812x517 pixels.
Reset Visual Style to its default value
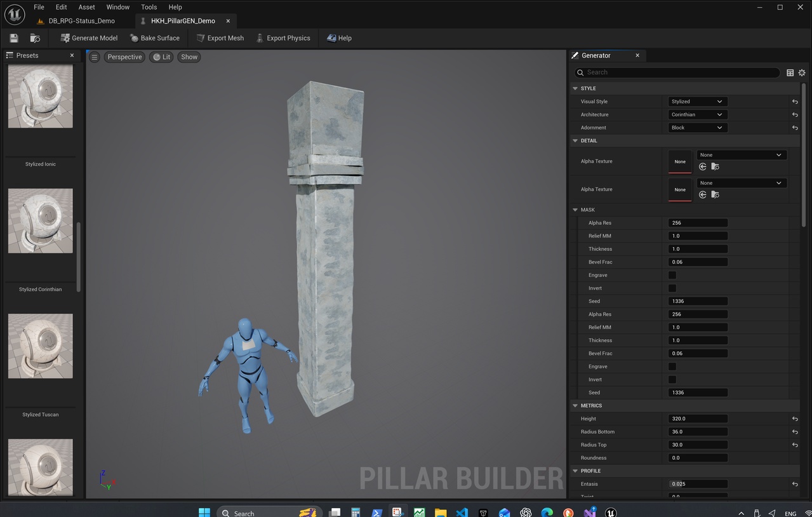[795, 102]
